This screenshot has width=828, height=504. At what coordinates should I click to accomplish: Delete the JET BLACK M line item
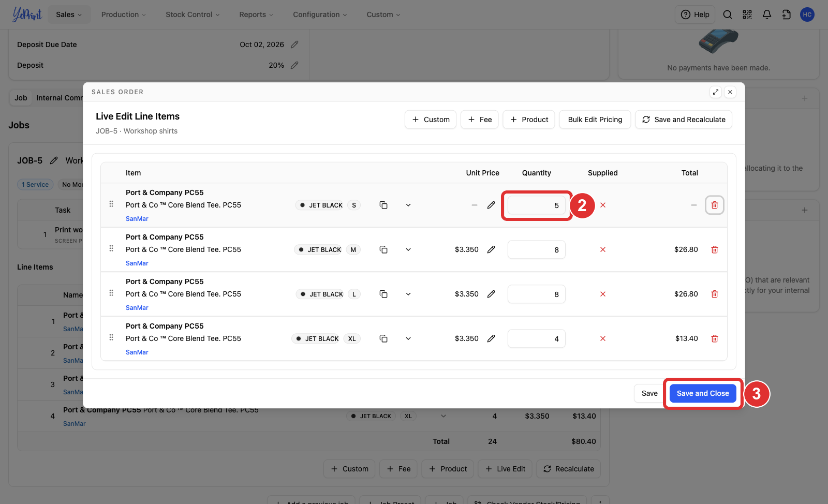715,250
